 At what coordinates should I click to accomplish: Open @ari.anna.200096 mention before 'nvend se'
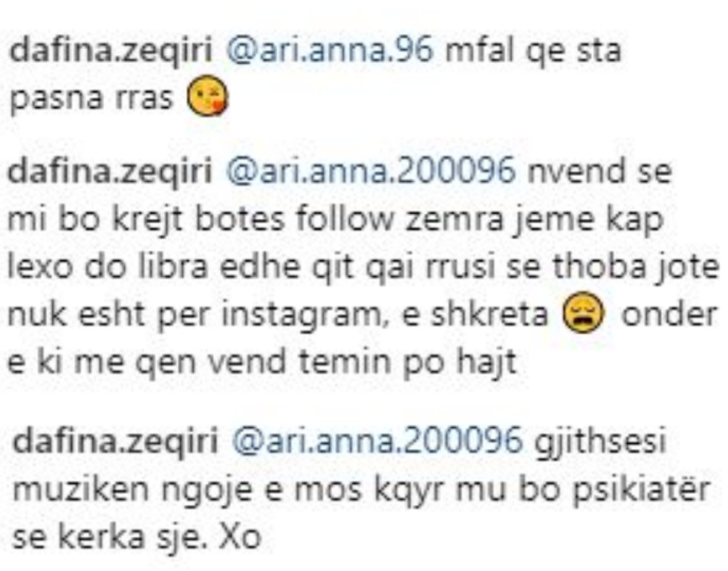pos(371,172)
